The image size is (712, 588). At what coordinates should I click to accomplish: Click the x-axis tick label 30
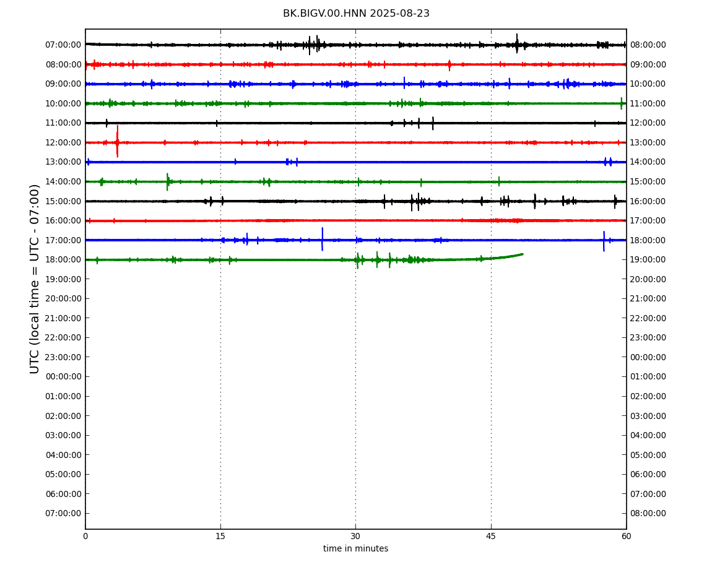[355, 536]
